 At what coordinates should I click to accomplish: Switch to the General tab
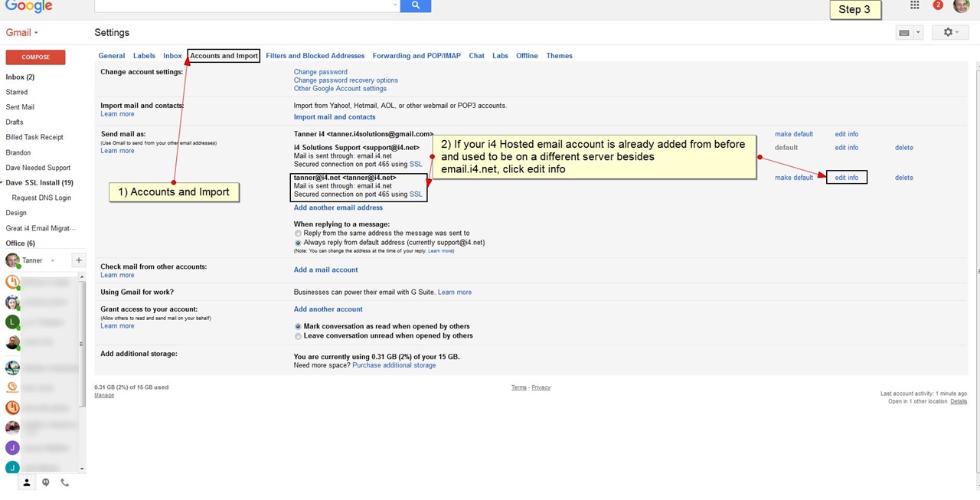111,56
